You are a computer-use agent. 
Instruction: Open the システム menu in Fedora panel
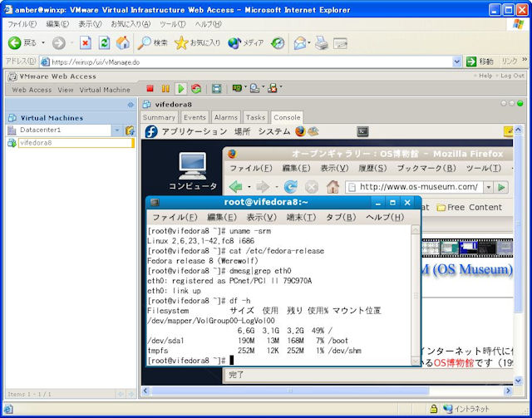click(274, 131)
